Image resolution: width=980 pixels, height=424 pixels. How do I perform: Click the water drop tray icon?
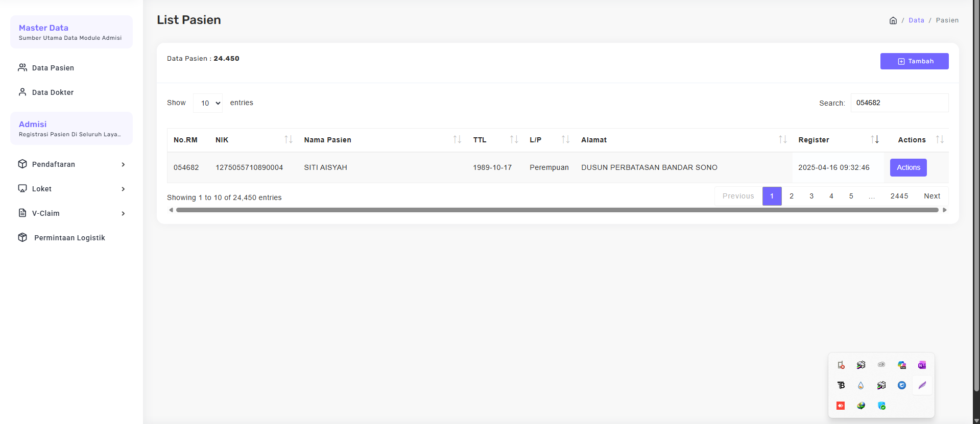coord(861,385)
